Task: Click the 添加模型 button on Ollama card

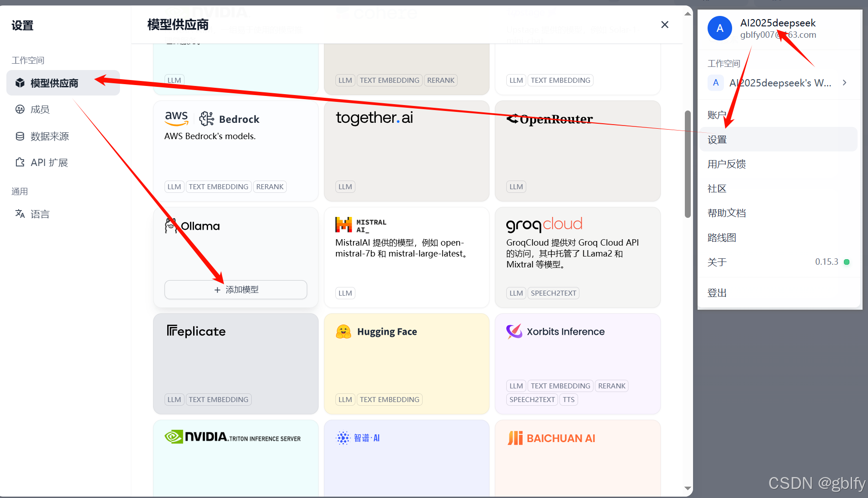Action: [x=236, y=290]
